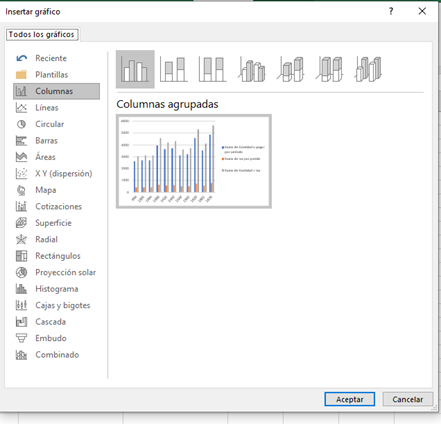The width and height of the screenshot is (441, 425).
Task: Select the Superficie chart category
Action: (x=56, y=223)
